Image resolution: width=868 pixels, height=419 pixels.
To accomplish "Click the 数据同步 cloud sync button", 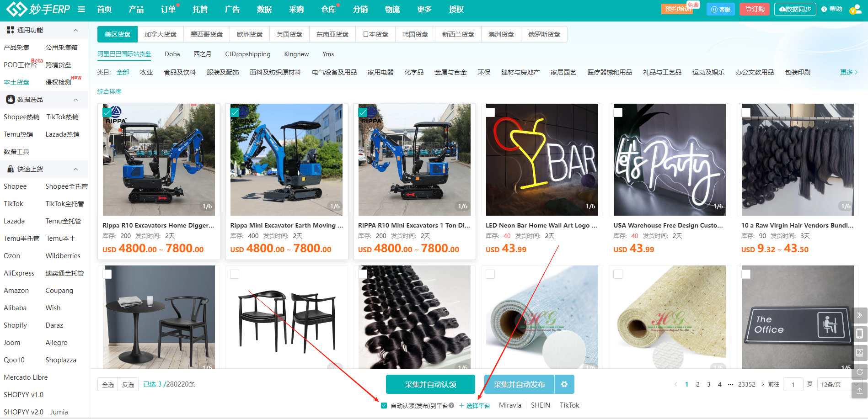I will (795, 9).
